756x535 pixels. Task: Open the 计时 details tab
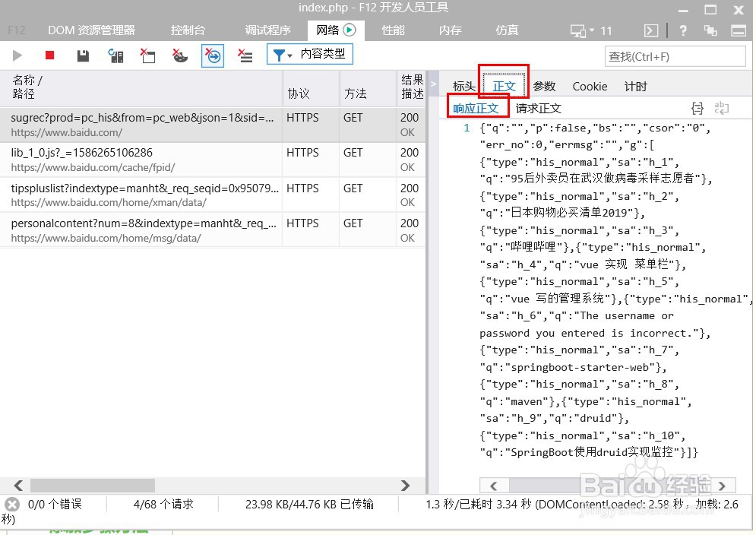pos(635,87)
